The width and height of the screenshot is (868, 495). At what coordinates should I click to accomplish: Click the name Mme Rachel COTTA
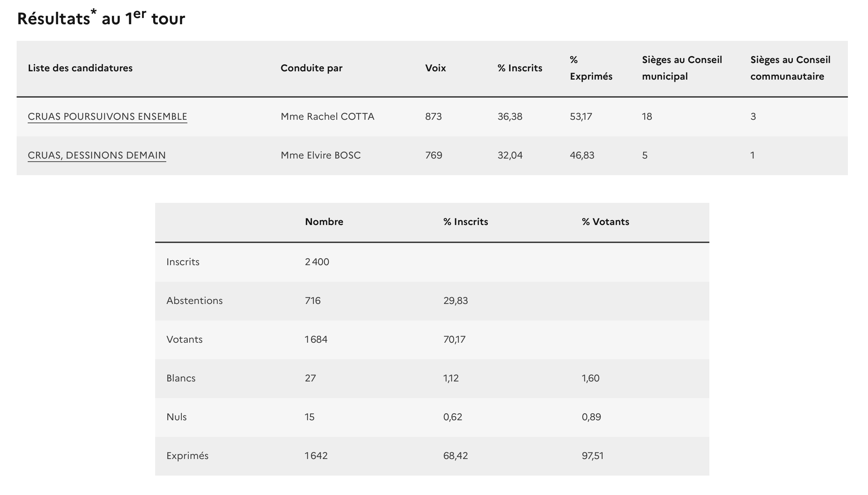[x=327, y=117]
